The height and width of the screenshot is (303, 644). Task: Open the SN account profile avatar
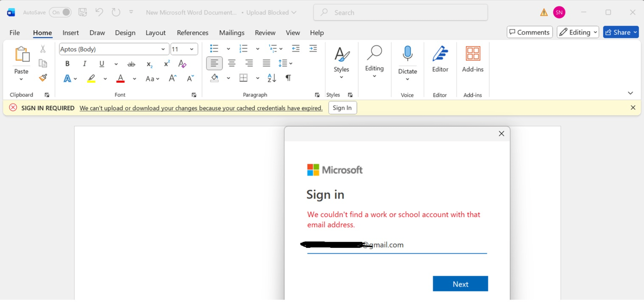tap(559, 13)
